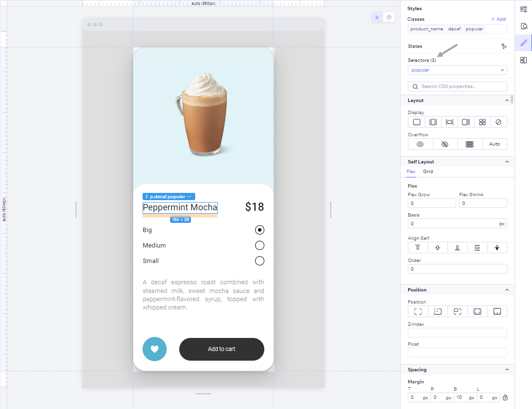Open the p.decaf.popular more options menu
The height and width of the screenshot is (409, 532).
pos(189,197)
